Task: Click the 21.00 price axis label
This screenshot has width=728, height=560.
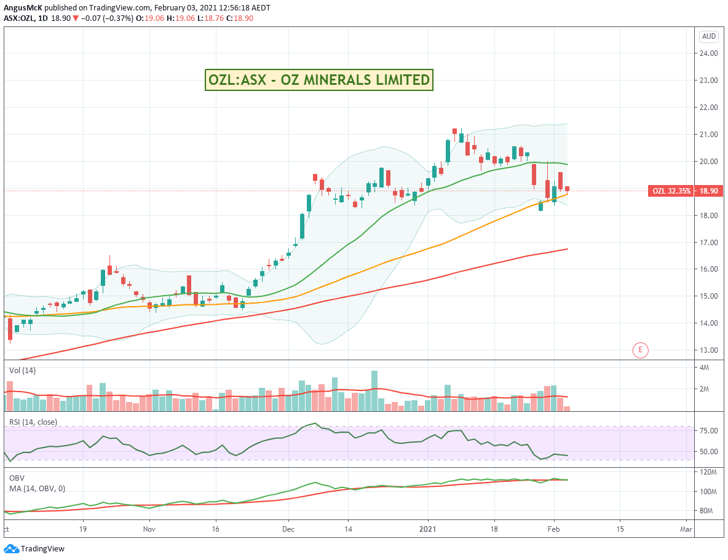Action: coord(708,135)
